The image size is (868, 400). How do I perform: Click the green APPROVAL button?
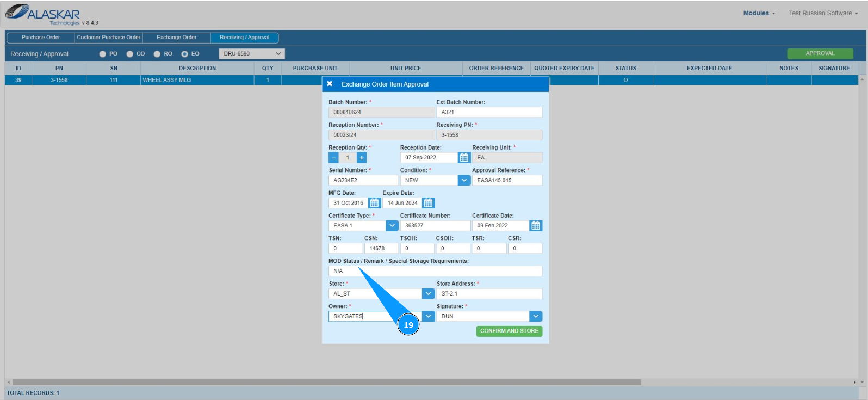[x=820, y=53]
